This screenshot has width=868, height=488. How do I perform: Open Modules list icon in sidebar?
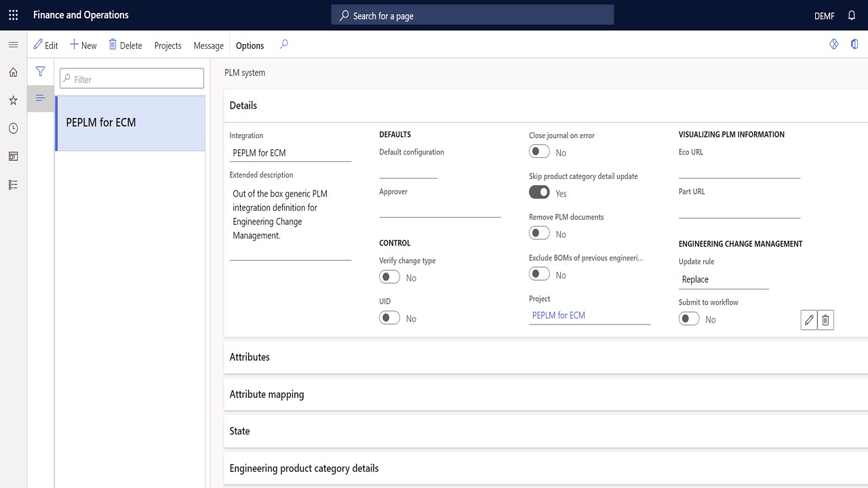click(x=13, y=184)
